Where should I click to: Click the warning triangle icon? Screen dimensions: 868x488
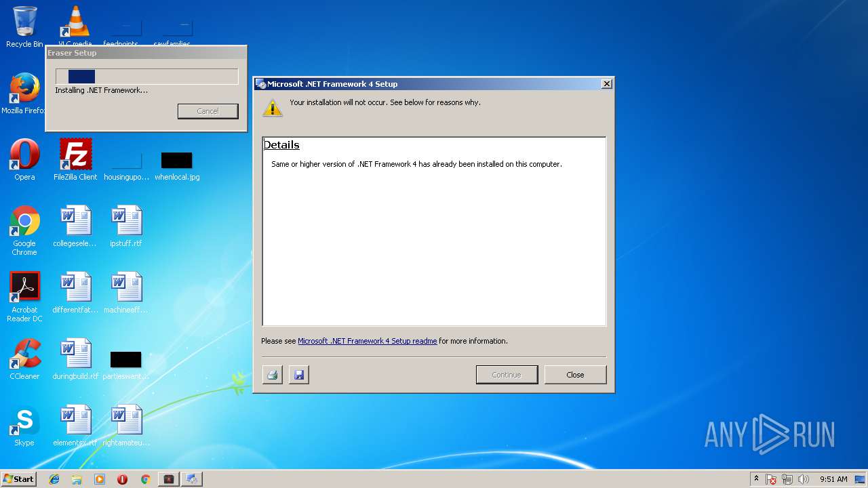click(273, 107)
